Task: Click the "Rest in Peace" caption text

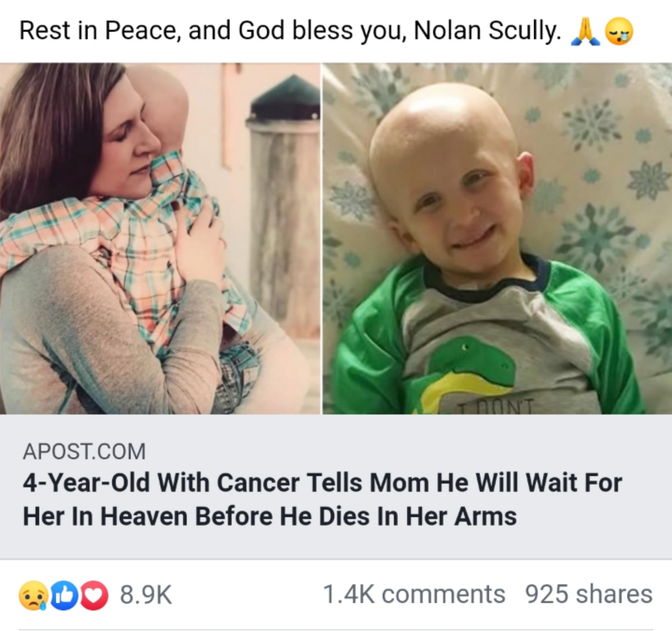Action: (x=100, y=31)
